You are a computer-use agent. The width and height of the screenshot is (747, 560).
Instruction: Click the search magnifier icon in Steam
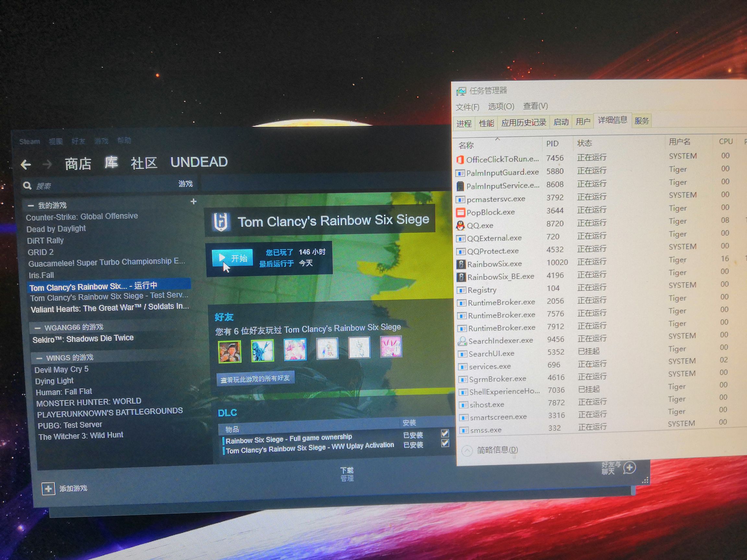click(27, 186)
